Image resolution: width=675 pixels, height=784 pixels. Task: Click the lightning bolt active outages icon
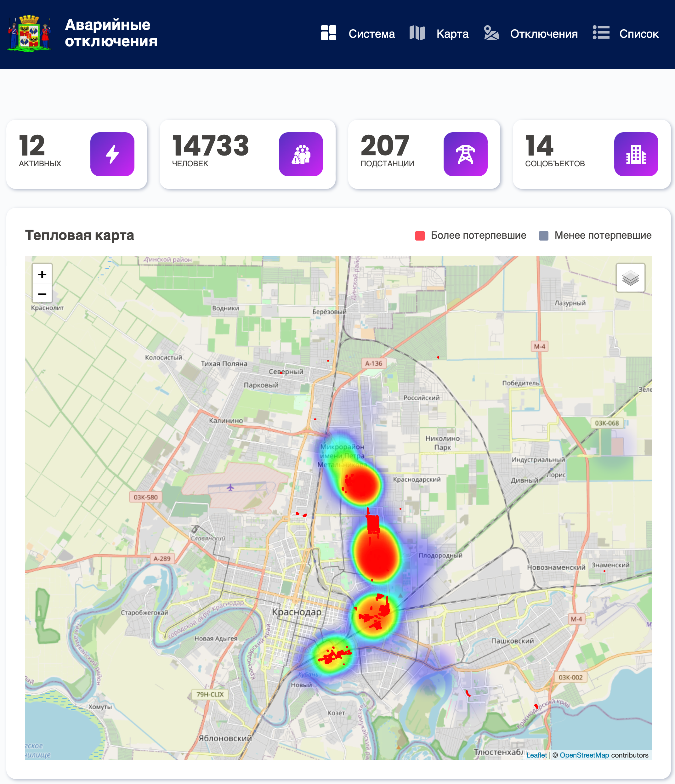(x=112, y=154)
